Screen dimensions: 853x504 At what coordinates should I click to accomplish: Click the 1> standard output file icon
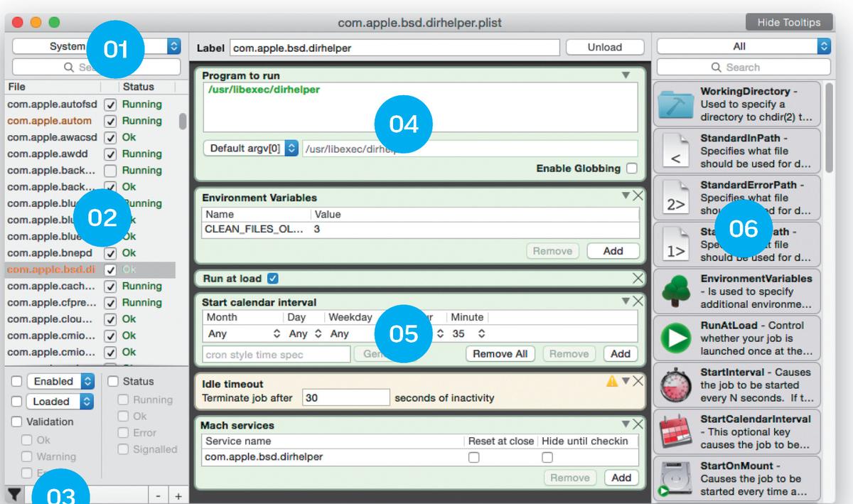[675, 244]
